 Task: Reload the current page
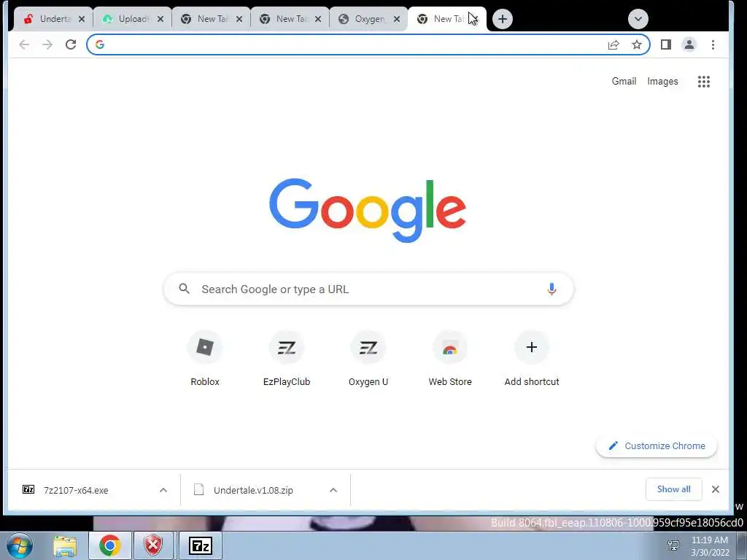click(71, 44)
